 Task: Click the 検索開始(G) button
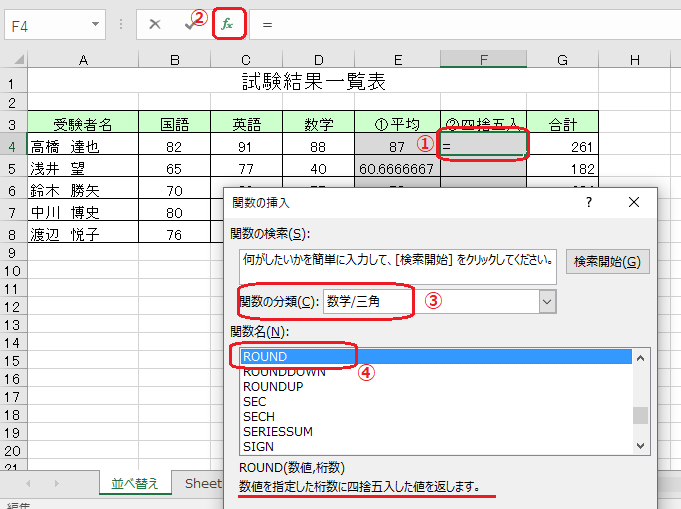607,261
